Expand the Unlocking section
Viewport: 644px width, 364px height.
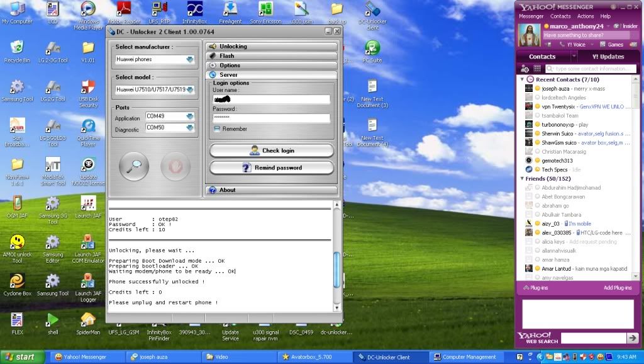click(x=271, y=47)
